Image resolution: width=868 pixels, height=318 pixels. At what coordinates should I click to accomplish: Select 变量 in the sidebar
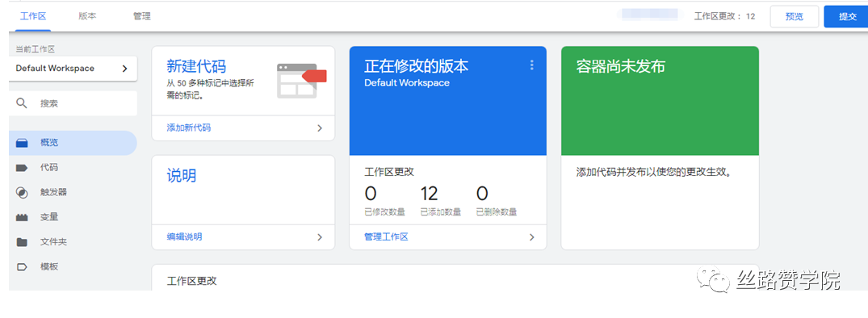coord(73,217)
